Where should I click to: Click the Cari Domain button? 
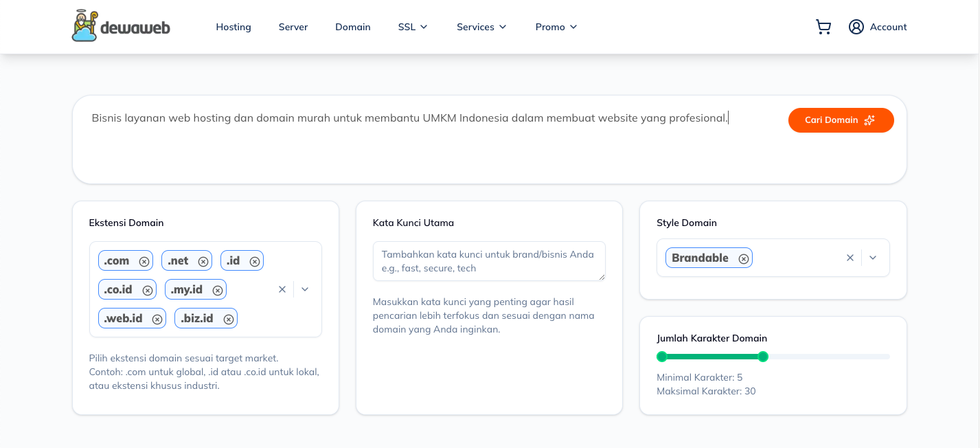841,120
